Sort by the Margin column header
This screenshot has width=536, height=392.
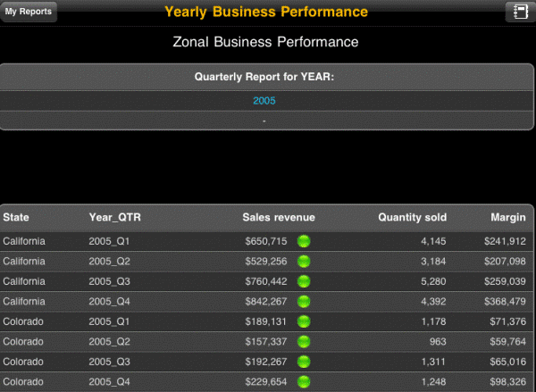508,217
